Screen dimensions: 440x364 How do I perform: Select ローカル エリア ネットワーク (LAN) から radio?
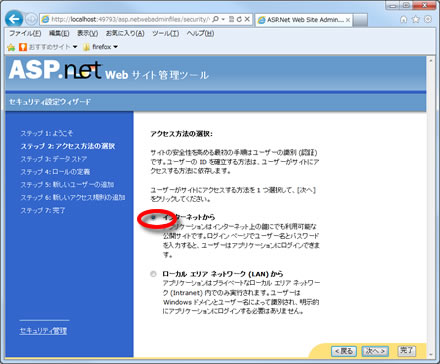pyautogui.click(x=153, y=274)
